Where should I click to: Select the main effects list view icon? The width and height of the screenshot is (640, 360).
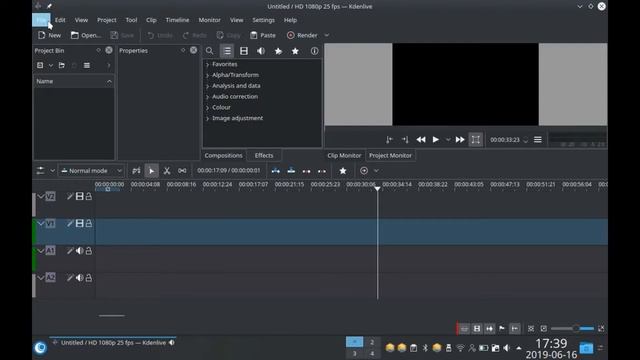click(x=227, y=51)
